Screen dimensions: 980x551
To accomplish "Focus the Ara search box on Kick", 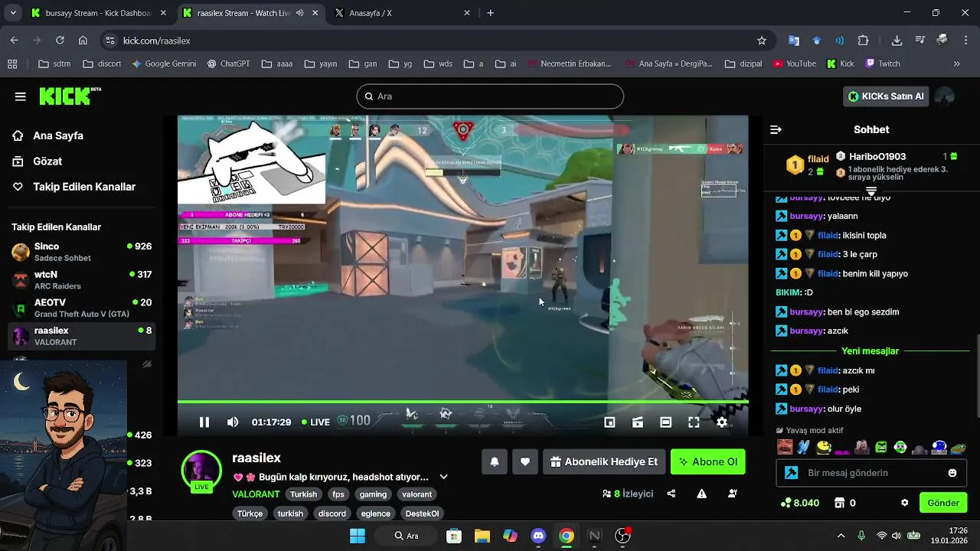I will point(490,96).
